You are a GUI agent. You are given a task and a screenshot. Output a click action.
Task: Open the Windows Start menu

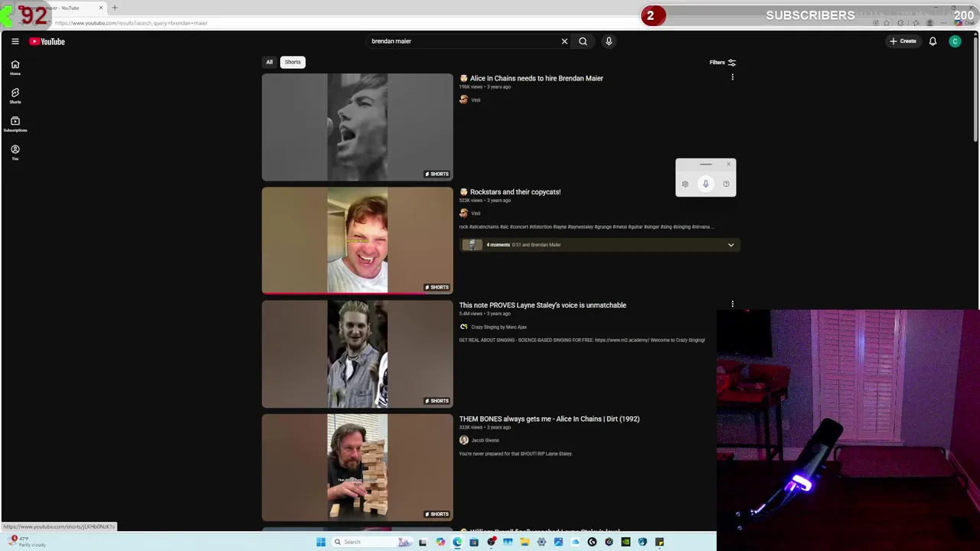(x=321, y=542)
